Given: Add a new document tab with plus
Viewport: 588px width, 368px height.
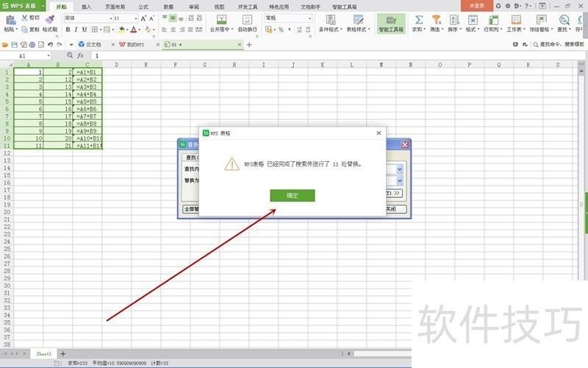Looking at the screenshot, I should pyautogui.click(x=249, y=45).
